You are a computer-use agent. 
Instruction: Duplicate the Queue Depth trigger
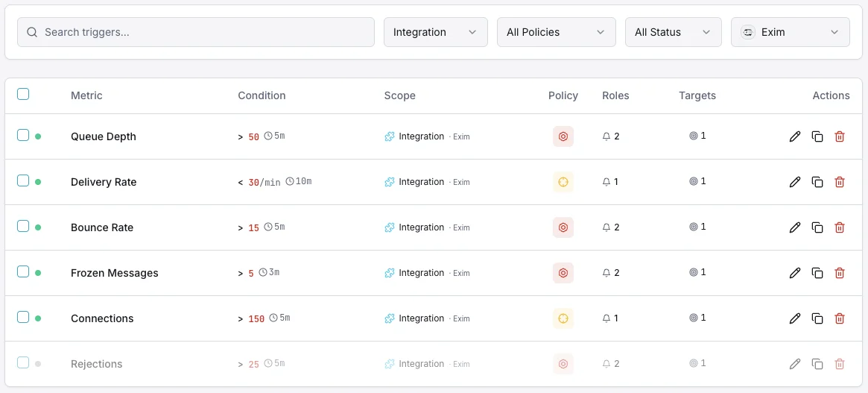817,136
